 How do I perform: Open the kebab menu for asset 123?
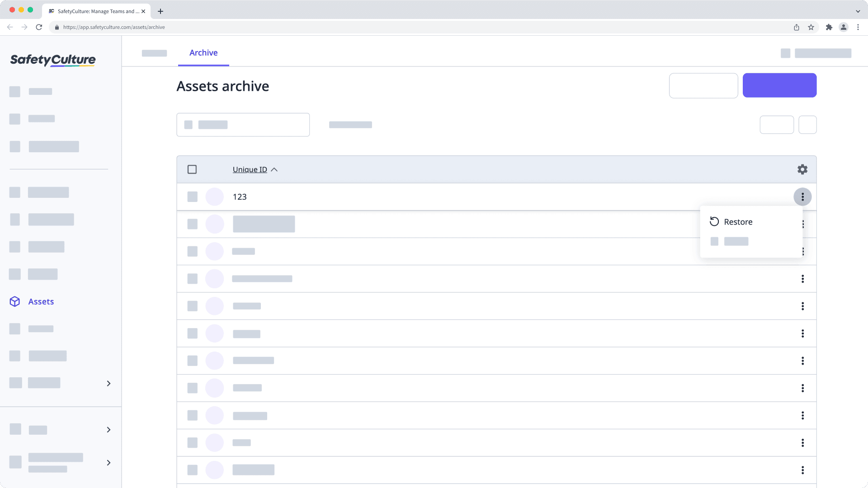(x=803, y=197)
